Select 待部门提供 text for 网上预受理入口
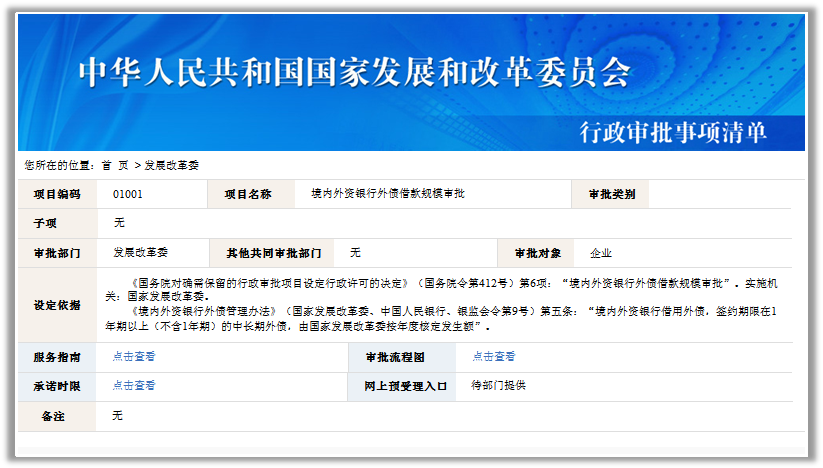 tap(498, 386)
